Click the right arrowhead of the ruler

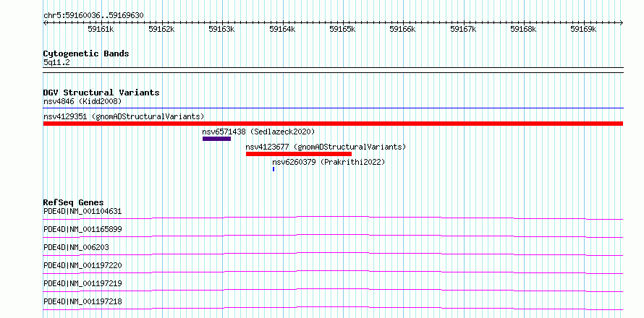(622, 22)
